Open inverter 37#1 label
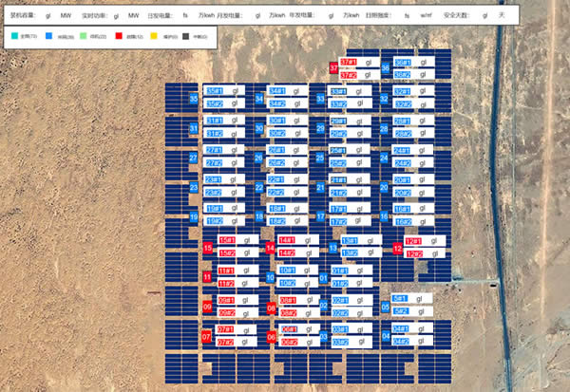 click(x=349, y=63)
